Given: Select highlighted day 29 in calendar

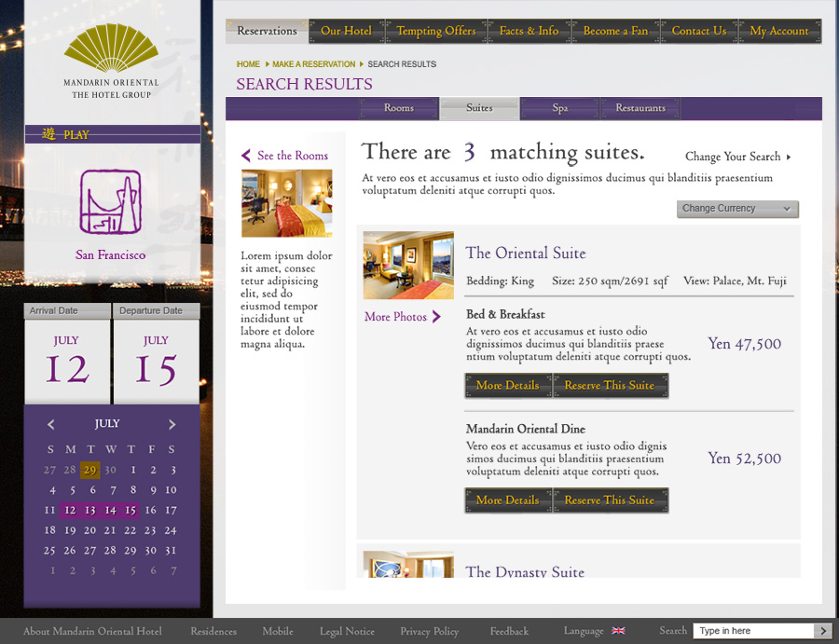Looking at the screenshot, I should 89,470.
